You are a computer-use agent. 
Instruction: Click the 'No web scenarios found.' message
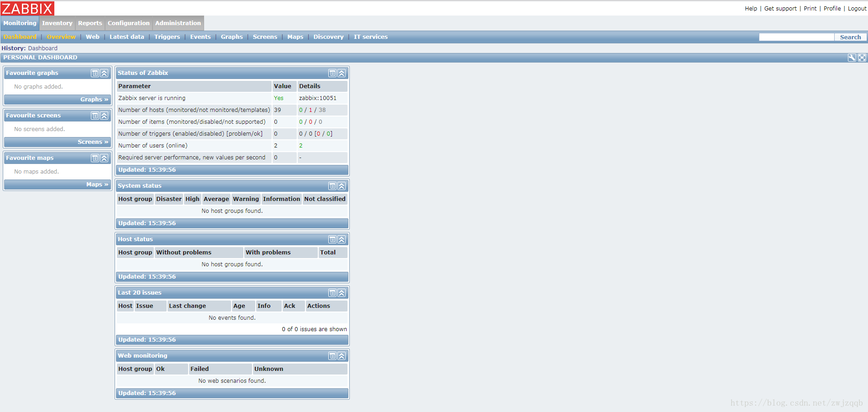pos(232,380)
